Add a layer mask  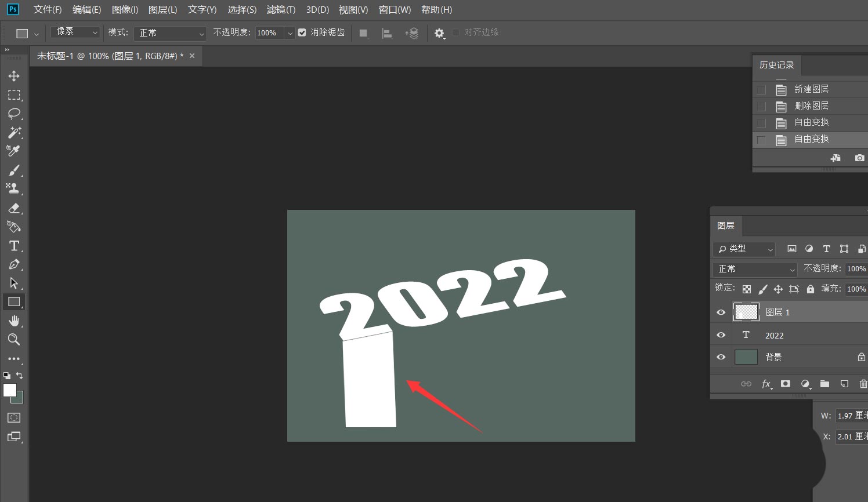pyautogui.click(x=786, y=384)
